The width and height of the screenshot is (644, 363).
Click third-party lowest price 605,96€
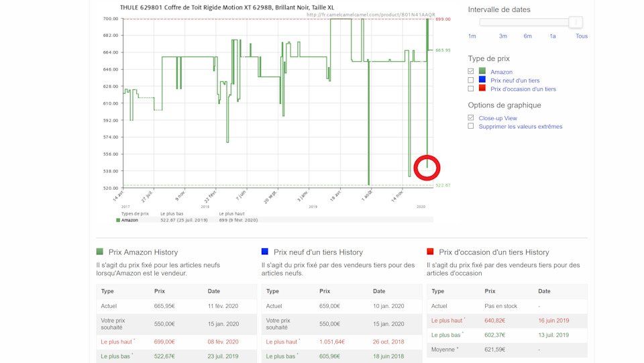329,356
